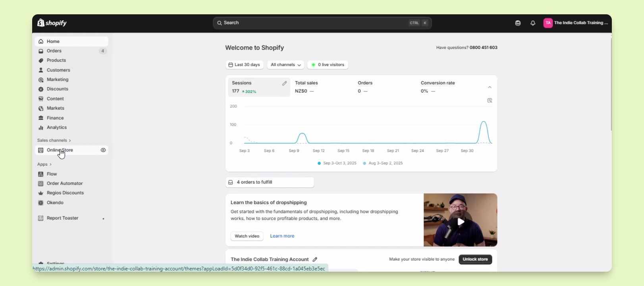Click the Home house icon
The height and width of the screenshot is (286, 644).
[x=41, y=41]
